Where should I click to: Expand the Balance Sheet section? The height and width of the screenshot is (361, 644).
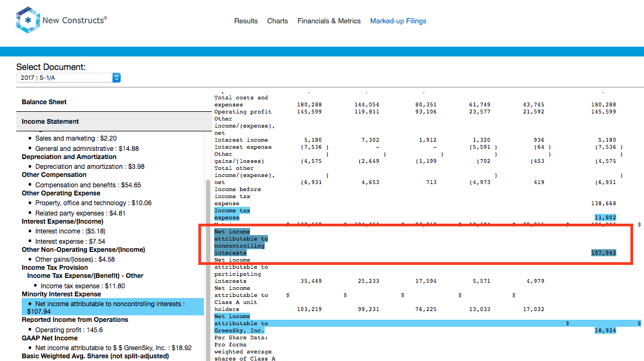point(114,102)
